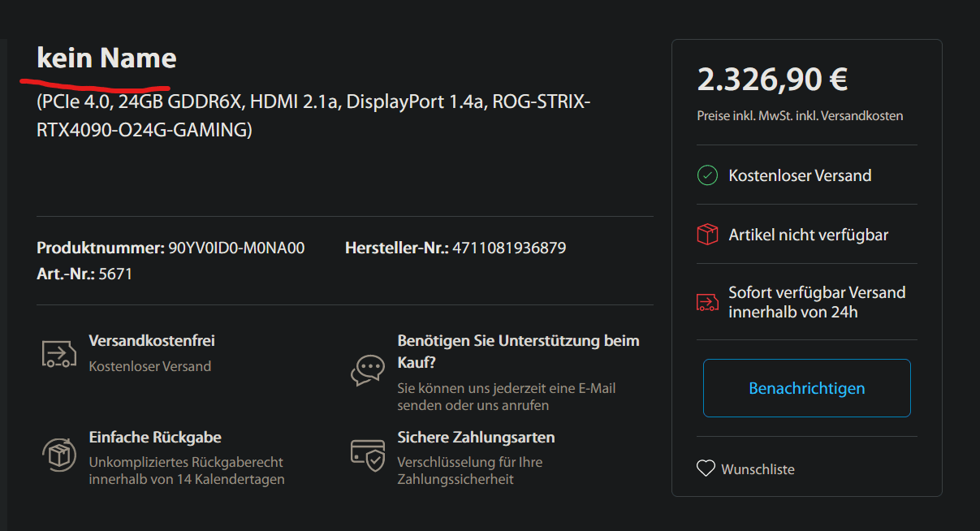The width and height of the screenshot is (980, 531).
Task: Click 'Kostenloser Versand' under Versandkostenfrei
Action: point(149,366)
